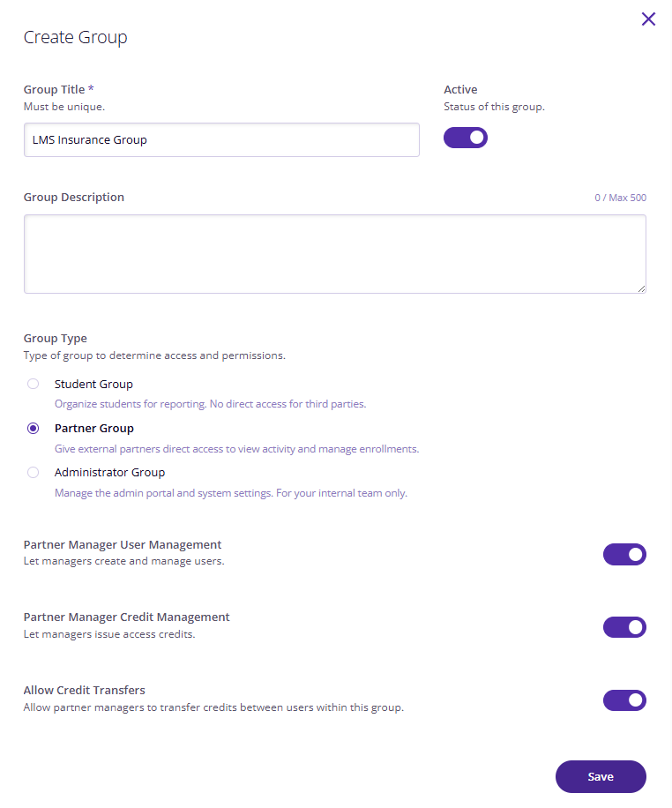
Task: Turn off the Allow Credit Transfers switch
Action: pyautogui.click(x=624, y=700)
